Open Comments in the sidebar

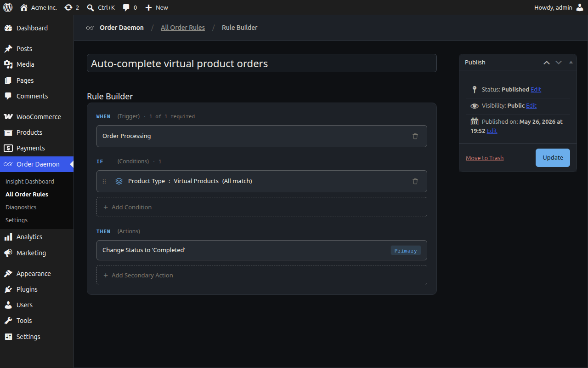tap(37, 96)
